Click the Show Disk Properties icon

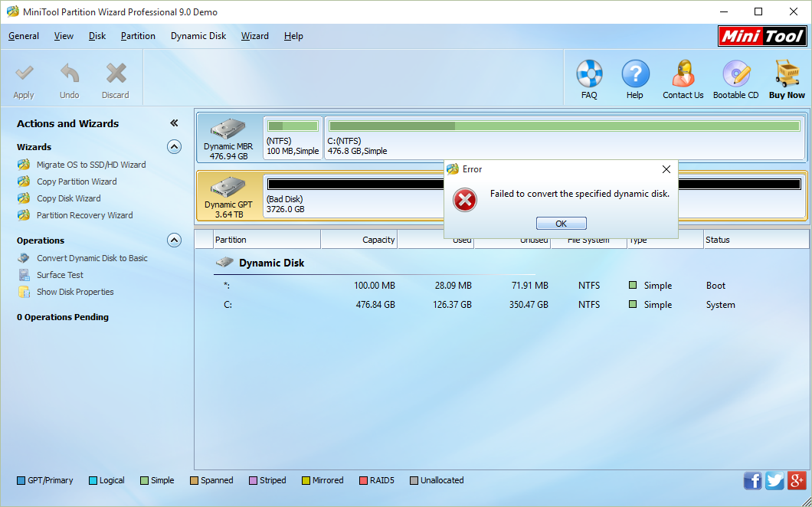(x=24, y=292)
